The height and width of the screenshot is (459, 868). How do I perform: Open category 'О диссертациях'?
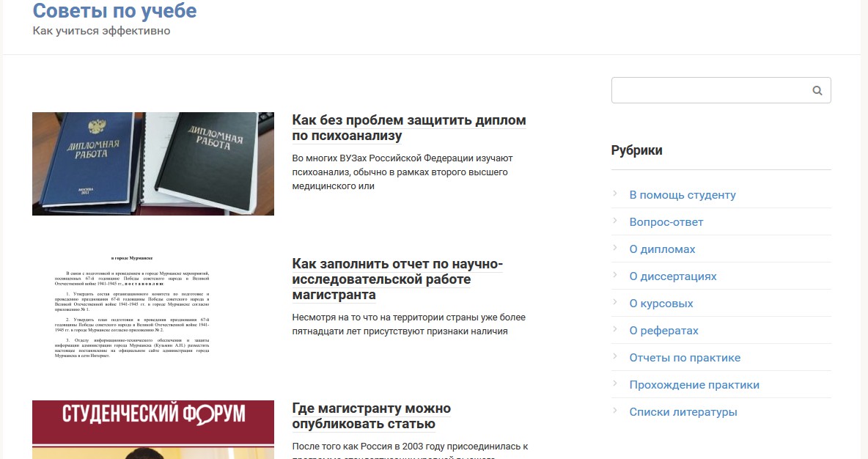pos(672,276)
